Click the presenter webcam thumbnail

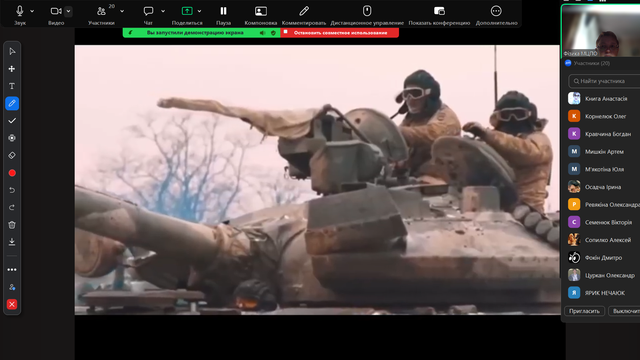point(601,31)
